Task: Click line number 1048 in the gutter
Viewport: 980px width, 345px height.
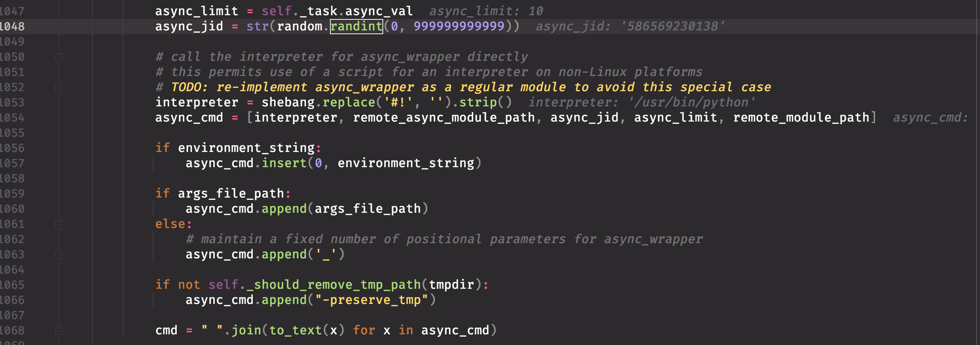Action: pos(12,27)
